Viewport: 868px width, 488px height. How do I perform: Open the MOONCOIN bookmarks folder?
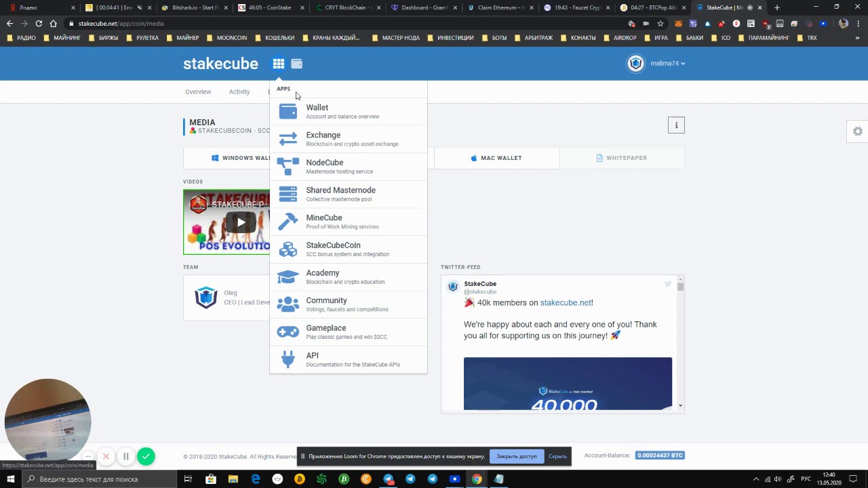click(226, 38)
